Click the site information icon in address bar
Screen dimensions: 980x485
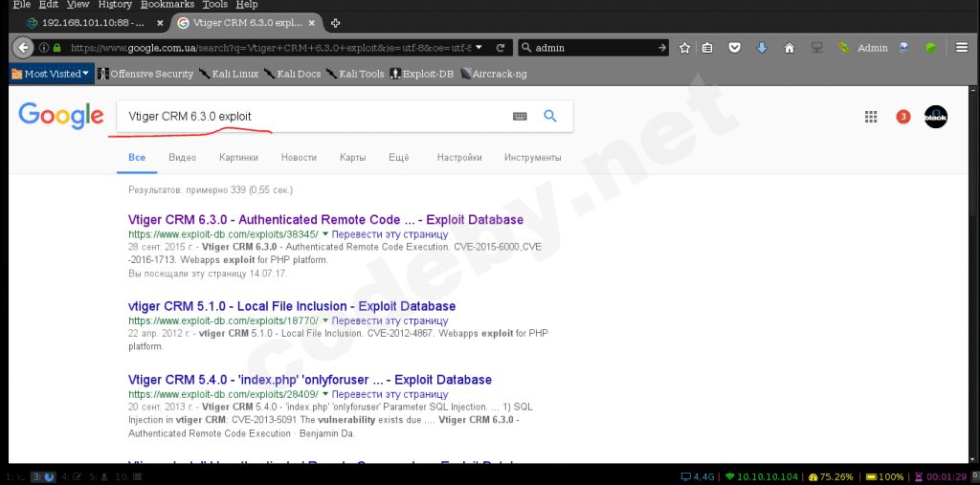(x=44, y=48)
